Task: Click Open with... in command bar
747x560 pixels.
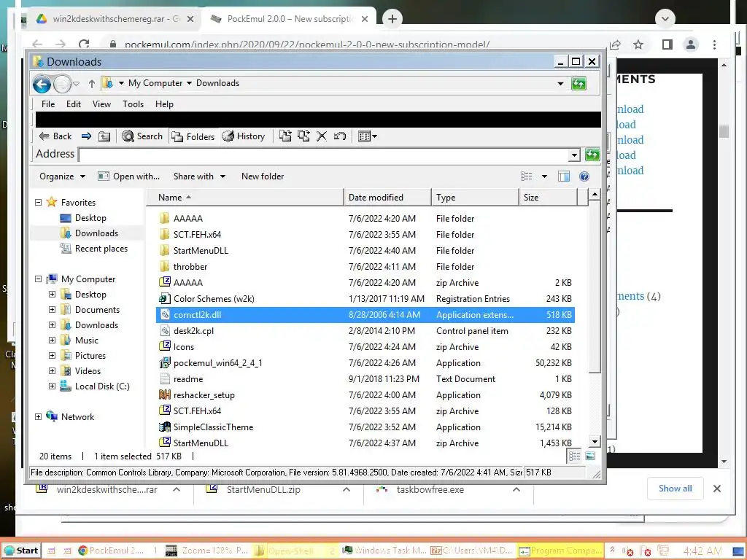Action: [x=128, y=176]
